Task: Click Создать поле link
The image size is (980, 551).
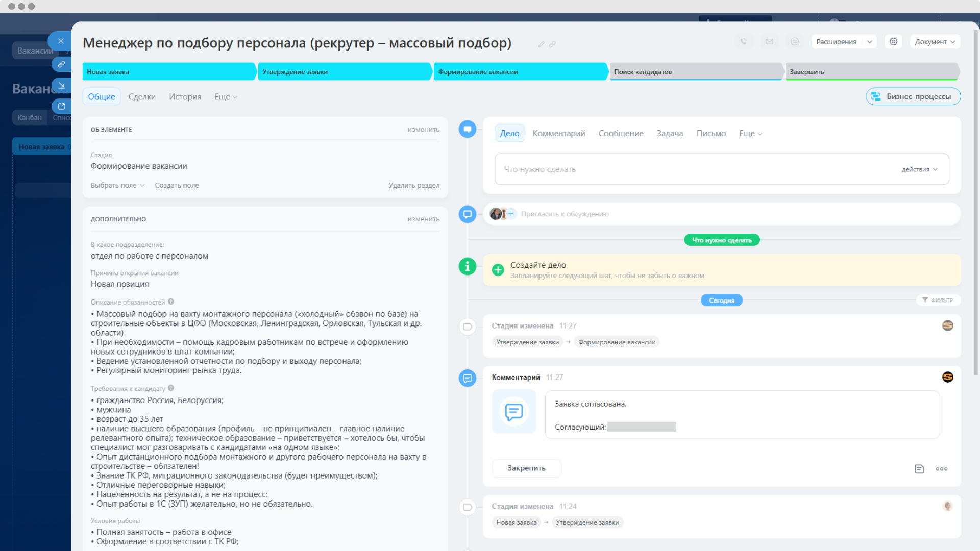Action: (x=177, y=185)
